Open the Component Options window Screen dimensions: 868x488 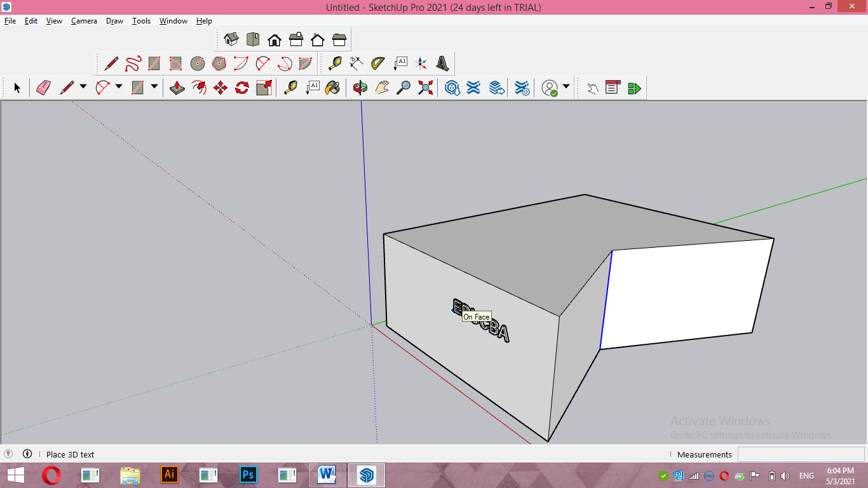coord(613,88)
